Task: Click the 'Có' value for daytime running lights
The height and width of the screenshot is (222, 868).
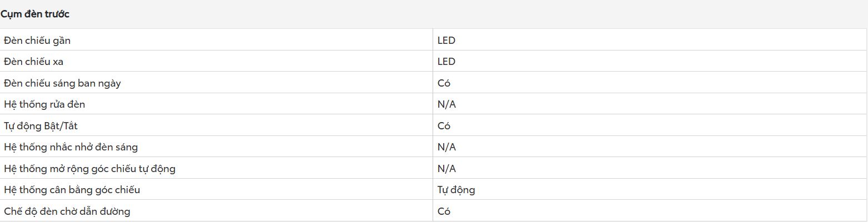Action: pos(444,83)
